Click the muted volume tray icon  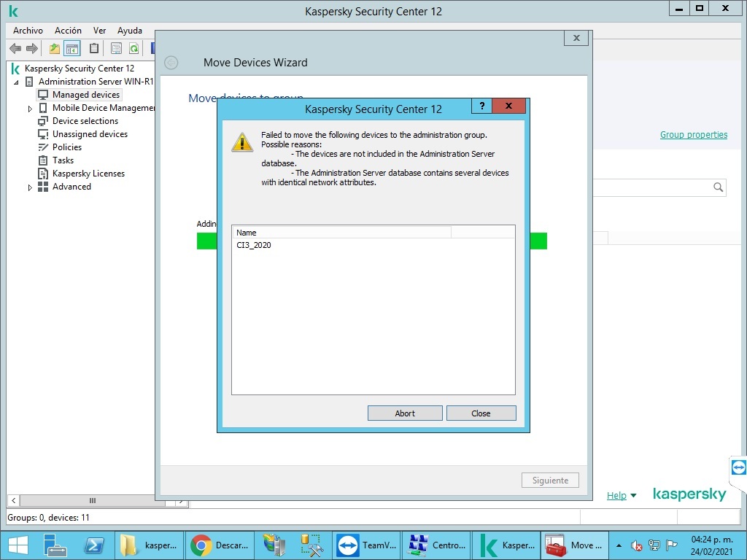coord(636,545)
